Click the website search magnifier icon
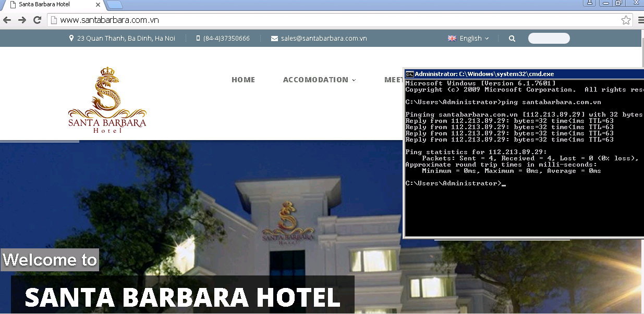644x314 pixels. [512, 39]
